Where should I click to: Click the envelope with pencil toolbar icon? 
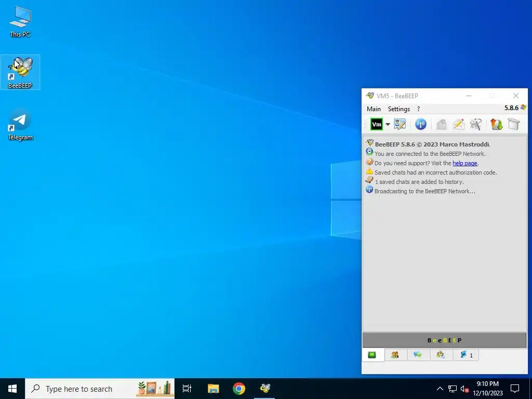[x=458, y=124]
